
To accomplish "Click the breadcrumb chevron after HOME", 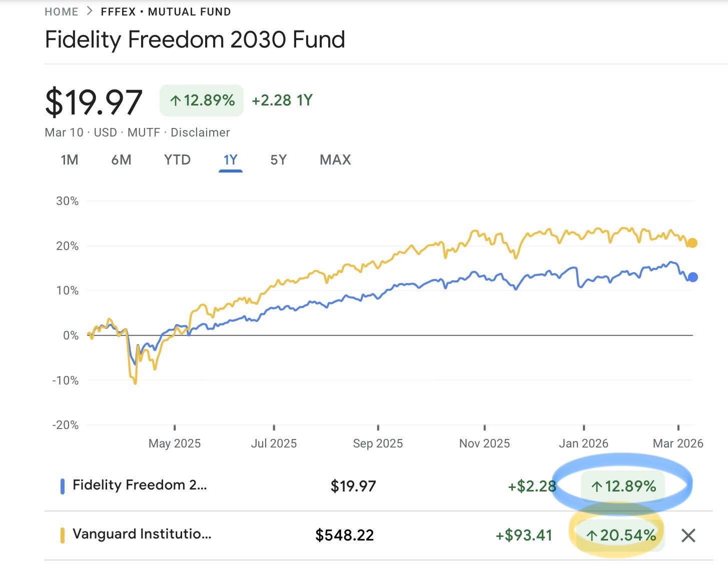I will (x=88, y=10).
